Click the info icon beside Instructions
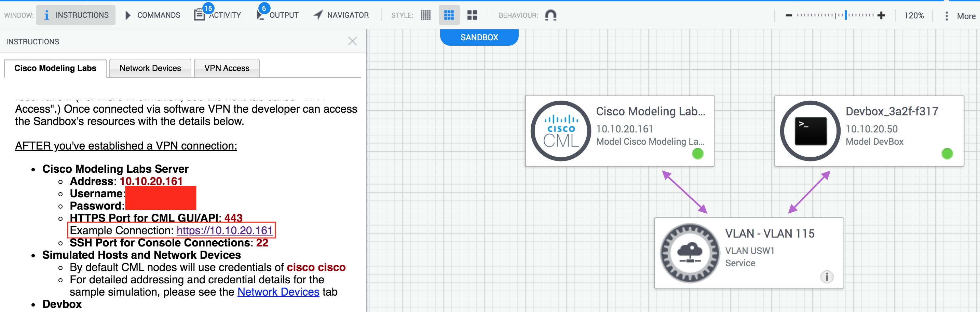The height and width of the screenshot is (312, 980). coord(46,15)
